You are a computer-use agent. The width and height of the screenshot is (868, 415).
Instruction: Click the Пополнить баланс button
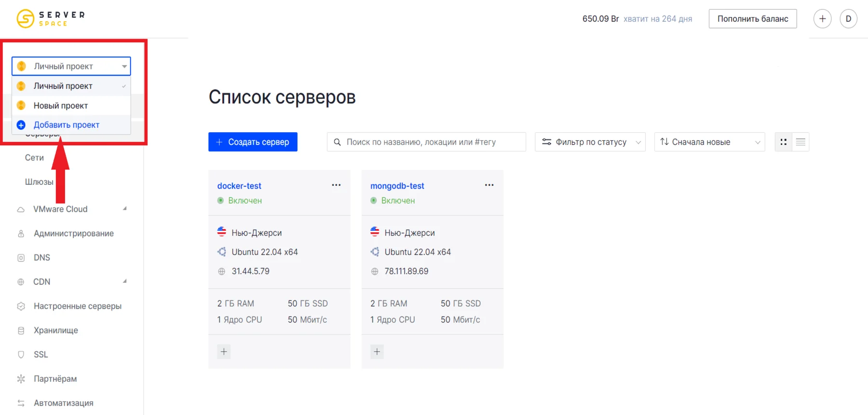[x=753, y=19]
